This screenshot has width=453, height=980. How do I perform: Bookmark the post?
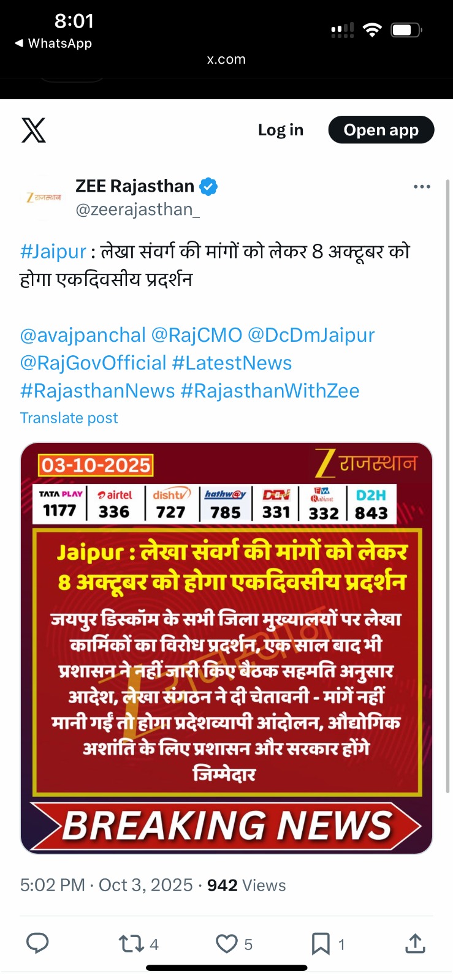[321, 944]
